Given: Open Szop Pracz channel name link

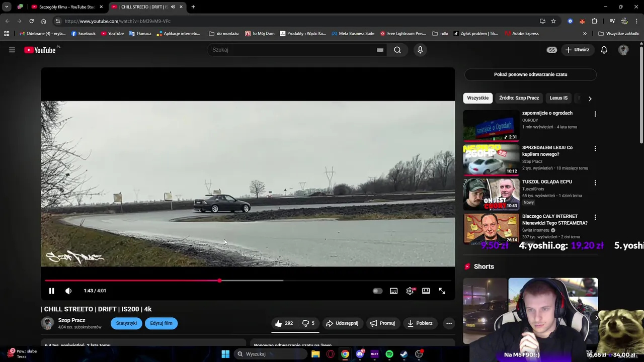Looking at the screenshot, I should coord(71,320).
